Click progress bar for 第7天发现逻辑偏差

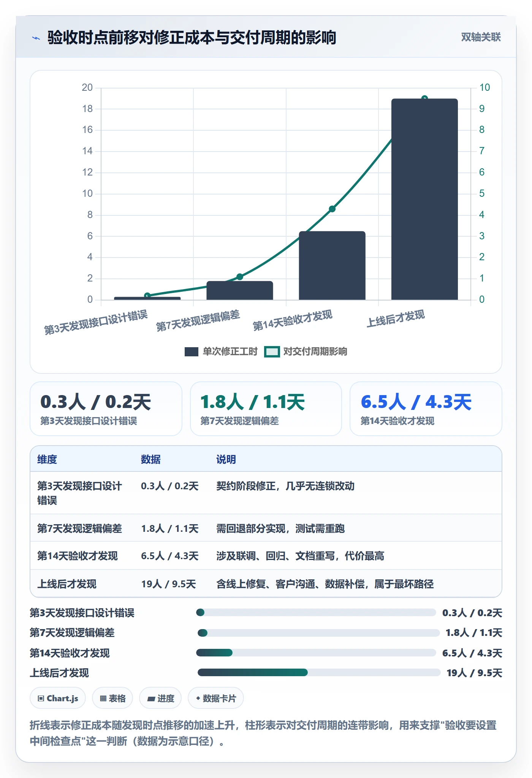pyautogui.click(x=319, y=633)
